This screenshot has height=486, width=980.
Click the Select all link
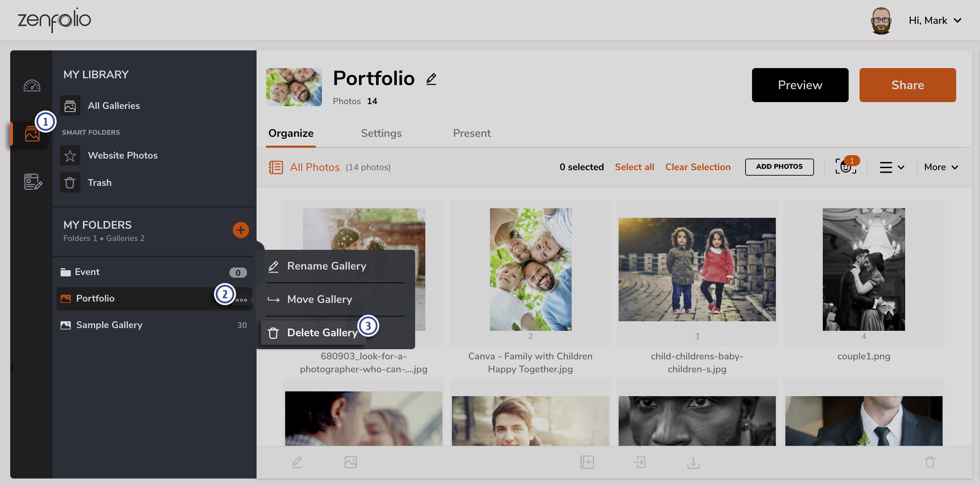tap(635, 167)
